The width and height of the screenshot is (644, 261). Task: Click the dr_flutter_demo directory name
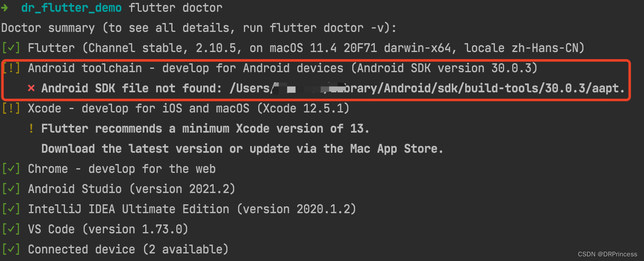[71, 8]
